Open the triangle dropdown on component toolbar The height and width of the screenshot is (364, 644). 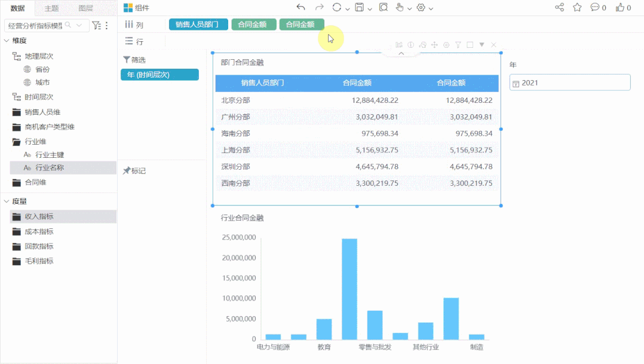tap(482, 44)
